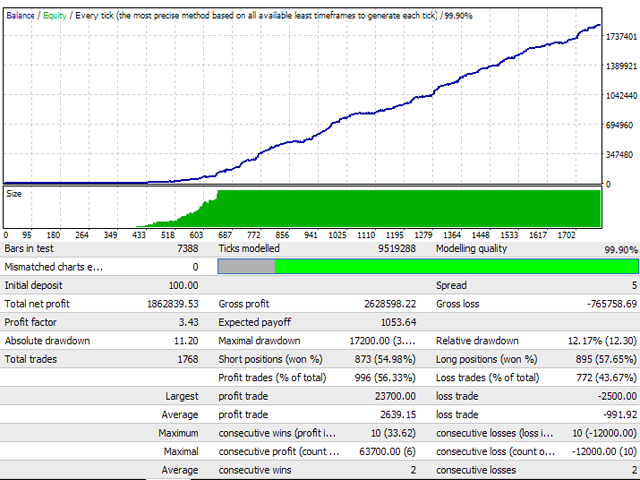Click the green modelling quality bar
Image resolution: width=640 pixels, height=480 pixels.
456,267
